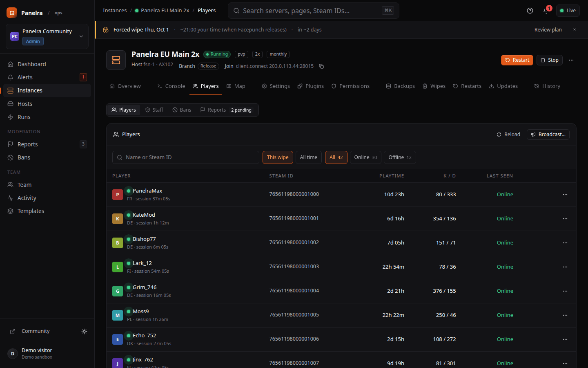588x368 pixels.
Task: Click the Demo visitor avatar
Action: tap(13, 354)
